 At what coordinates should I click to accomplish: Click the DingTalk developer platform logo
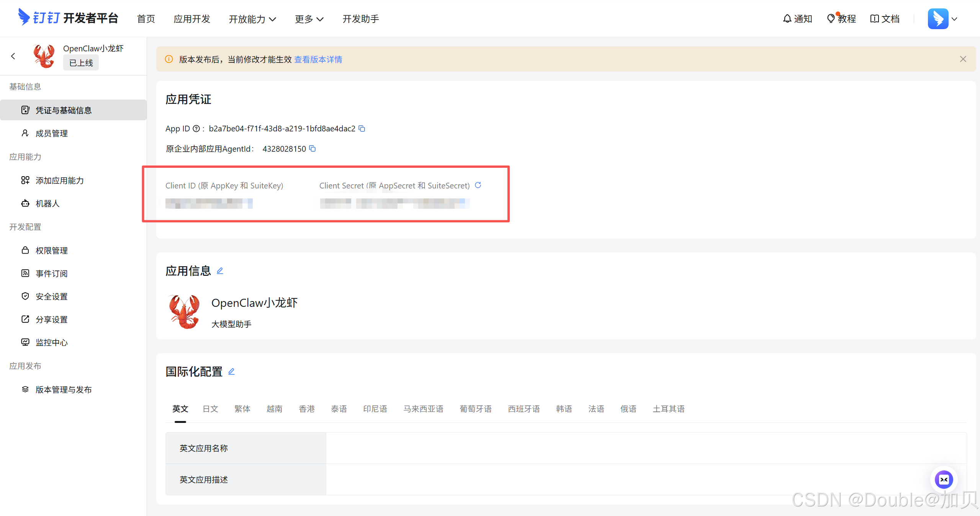click(x=68, y=18)
